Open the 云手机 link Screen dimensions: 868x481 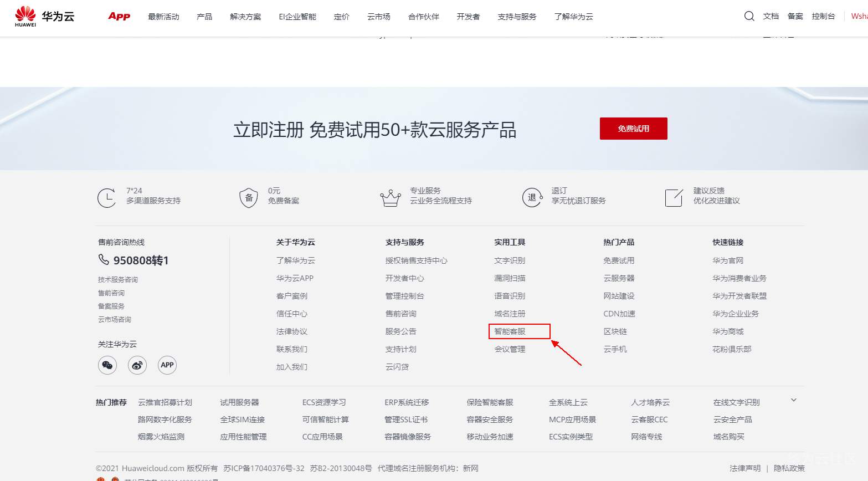pyautogui.click(x=615, y=349)
